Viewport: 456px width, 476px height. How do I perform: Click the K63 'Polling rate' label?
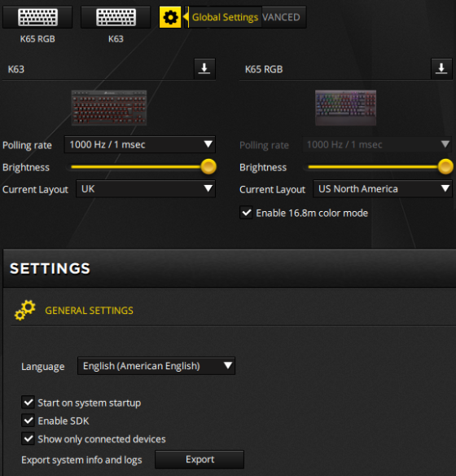point(27,145)
